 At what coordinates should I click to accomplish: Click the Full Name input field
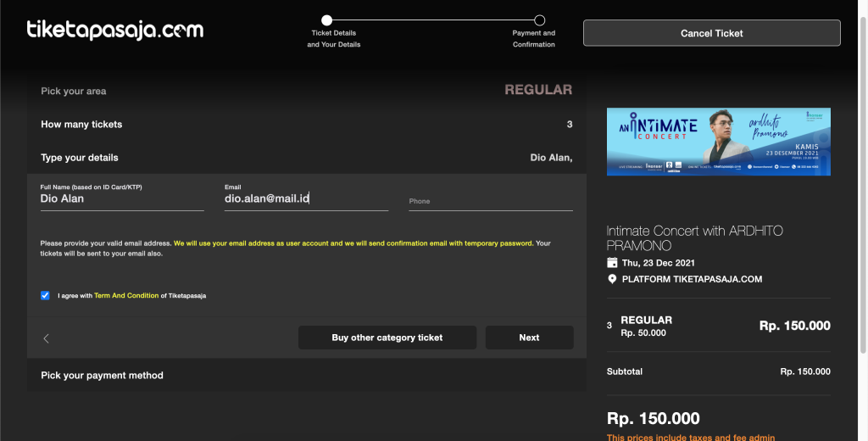[122, 199]
